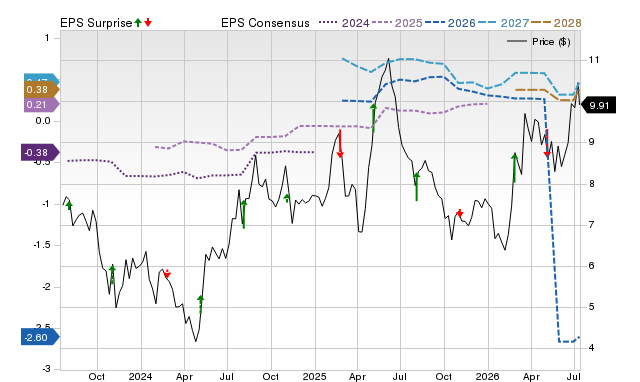Click the black 9.91 current price tag
This screenshot has height=382, width=640.
click(x=598, y=106)
